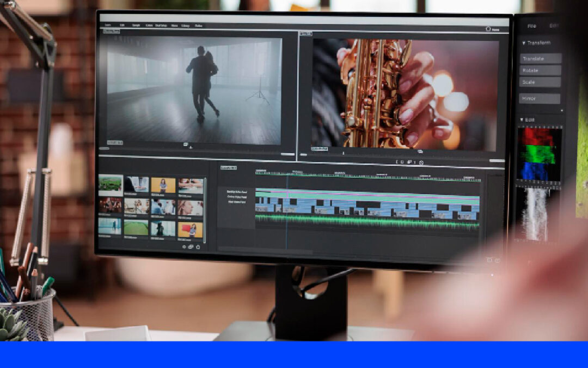Click the stacked-frames icon below media bin
Image resolution: width=588 pixels, height=368 pixels.
(x=191, y=247)
